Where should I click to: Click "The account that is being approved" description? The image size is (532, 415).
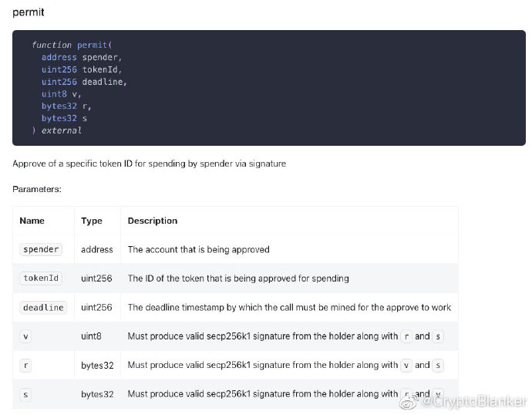tap(198, 249)
